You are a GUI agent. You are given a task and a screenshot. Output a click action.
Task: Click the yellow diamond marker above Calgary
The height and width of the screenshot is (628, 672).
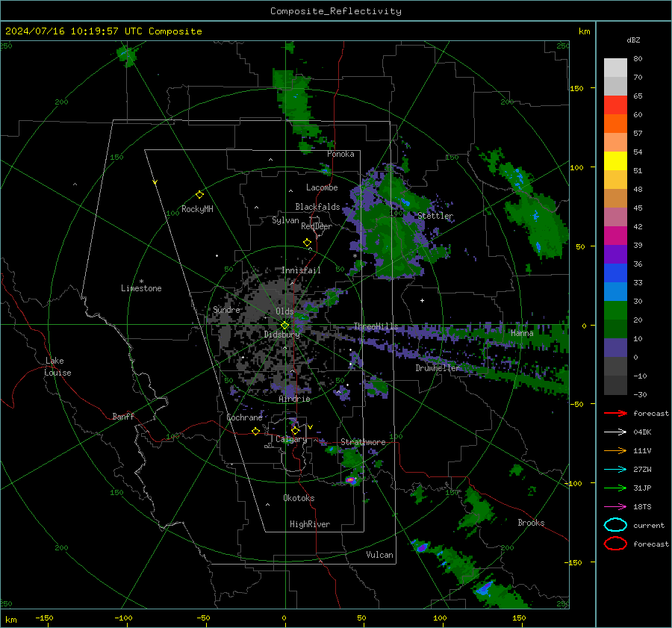pyautogui.click(x=295, y=430)
